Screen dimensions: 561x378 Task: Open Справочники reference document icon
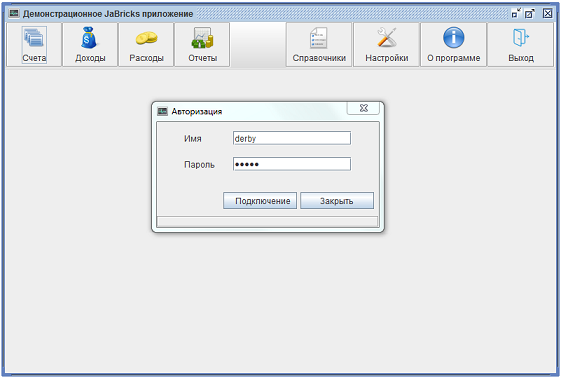[x=319, y=38]
